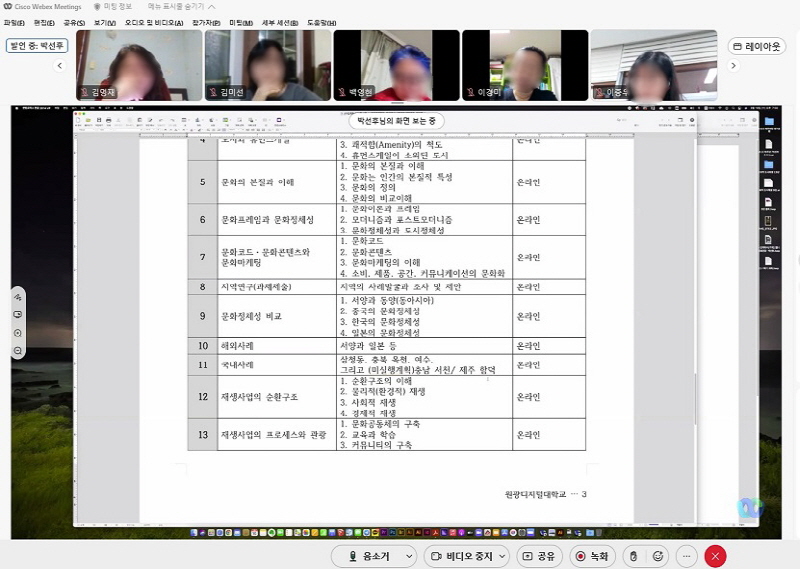Screen dimensions: 800x569
Task: Open the emoji reactions icon
Action: point(658,556)
